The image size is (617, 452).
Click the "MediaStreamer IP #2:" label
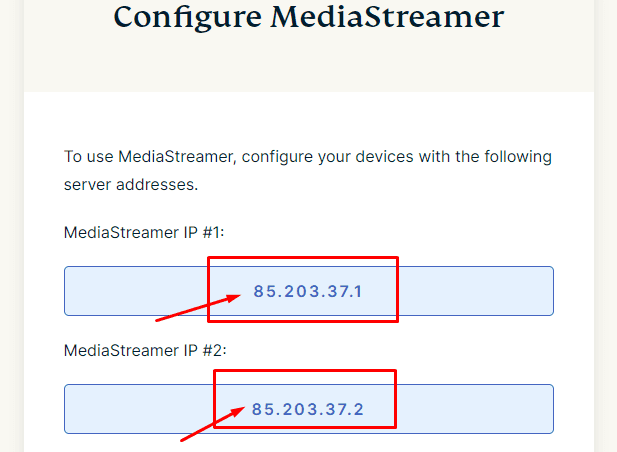point(143,351)
